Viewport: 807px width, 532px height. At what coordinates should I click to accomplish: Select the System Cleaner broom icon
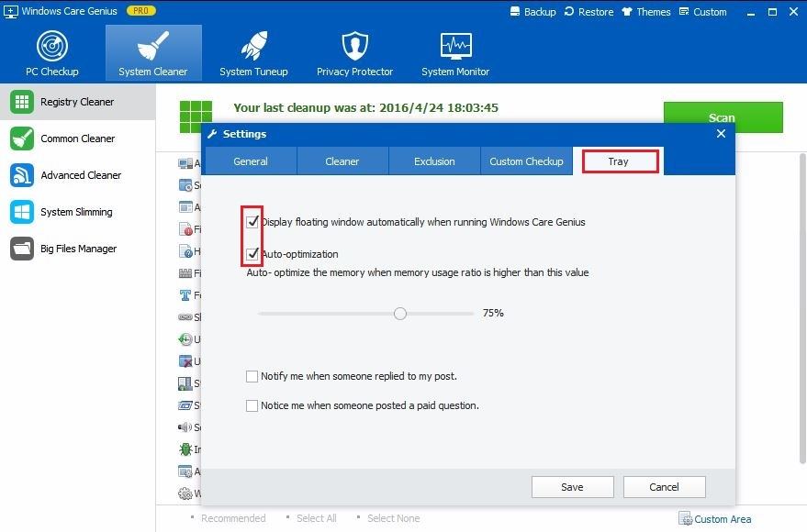pos(152,45)
